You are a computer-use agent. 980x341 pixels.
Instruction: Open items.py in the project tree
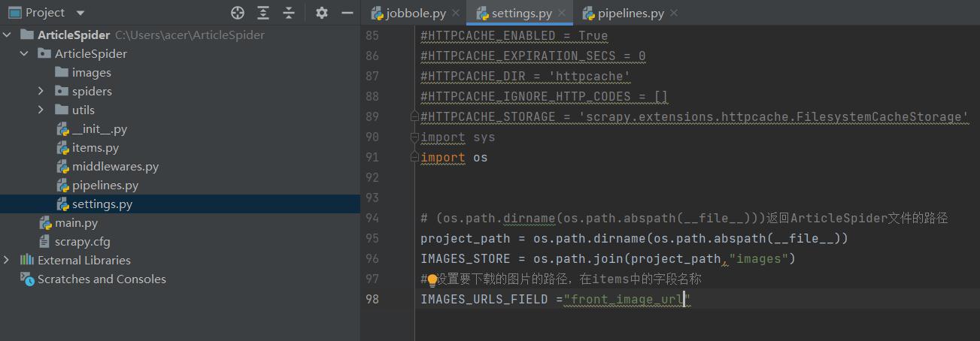point(95,148)
